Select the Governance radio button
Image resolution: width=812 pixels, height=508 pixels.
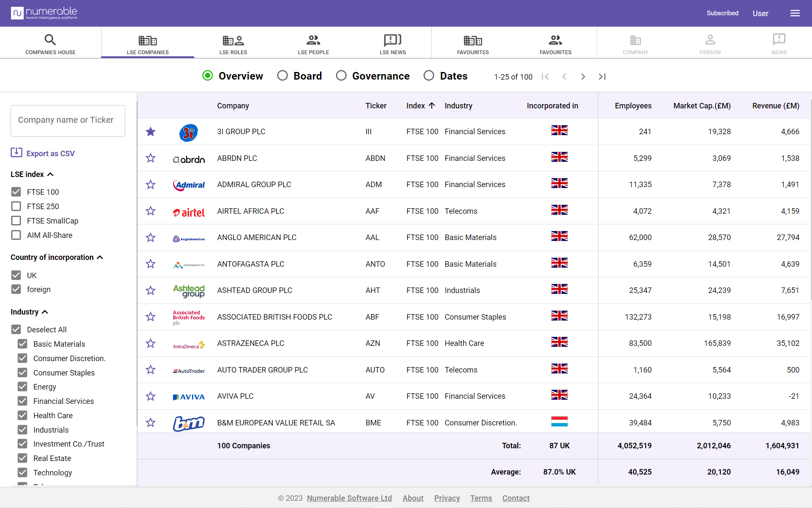[341, 76]
